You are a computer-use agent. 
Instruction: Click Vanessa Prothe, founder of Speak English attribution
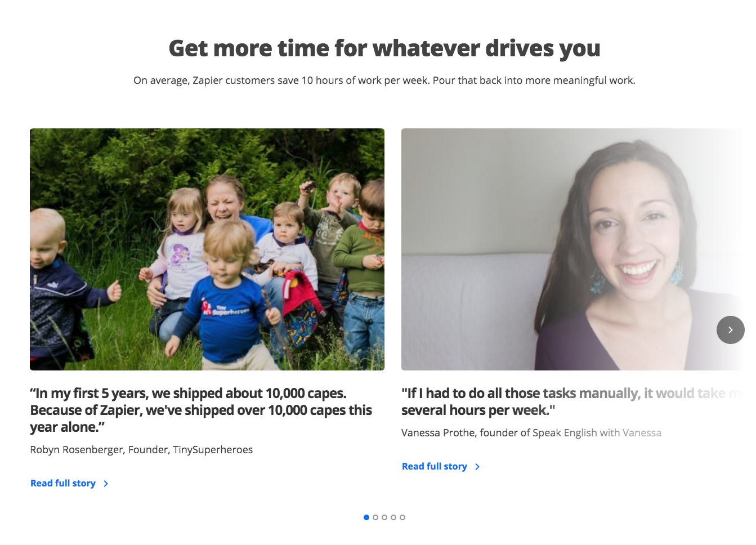point(531,432)
